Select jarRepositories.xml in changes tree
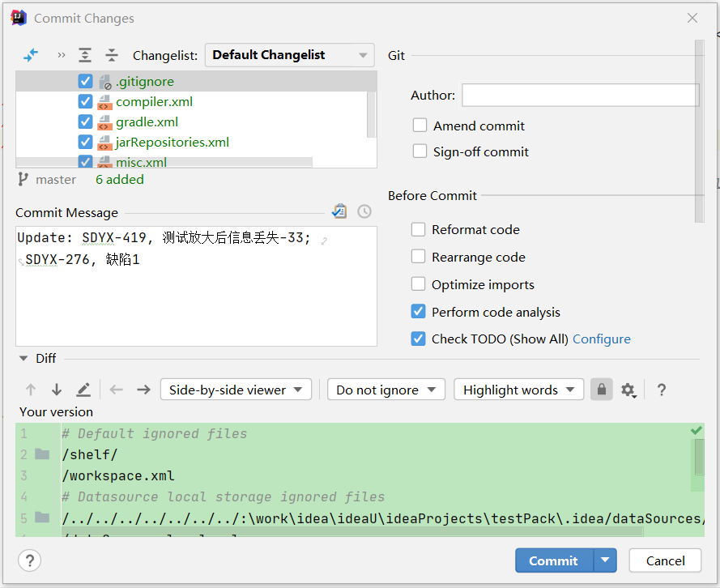 [x=173, y=142]
